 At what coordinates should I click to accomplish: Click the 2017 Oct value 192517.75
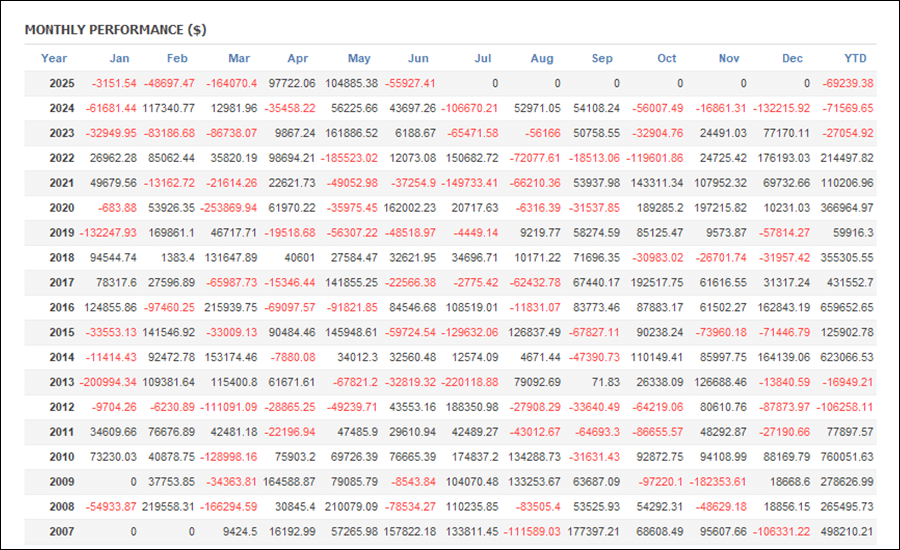click(657, 282)
